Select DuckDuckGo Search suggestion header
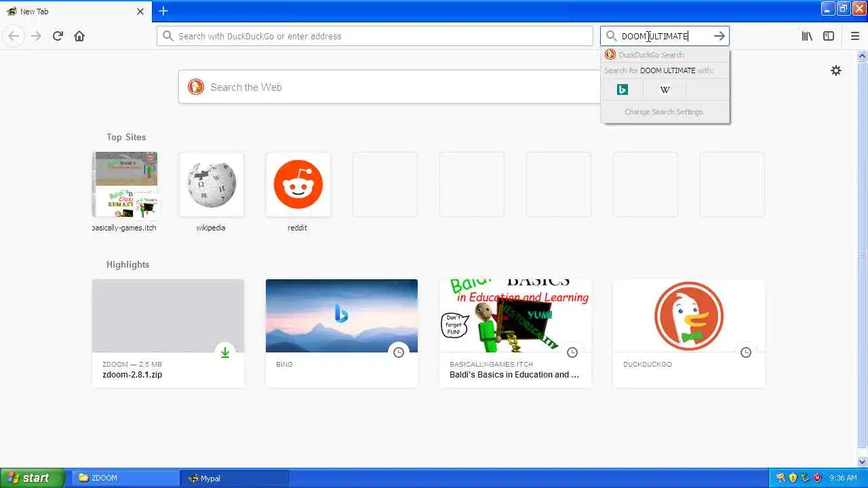Viewport: 868px width, 488px height. pos(665,55)
